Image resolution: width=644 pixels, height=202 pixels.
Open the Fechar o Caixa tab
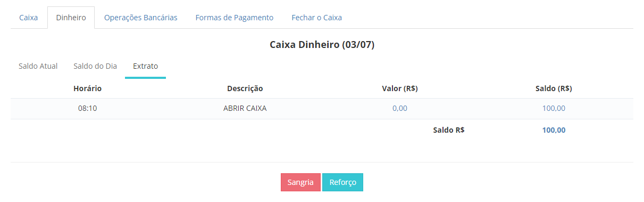coord(316,18)
